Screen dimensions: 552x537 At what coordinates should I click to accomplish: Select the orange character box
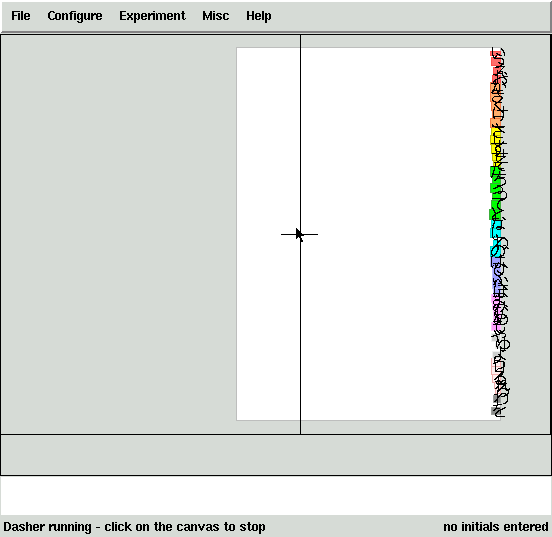pos(496,106)
